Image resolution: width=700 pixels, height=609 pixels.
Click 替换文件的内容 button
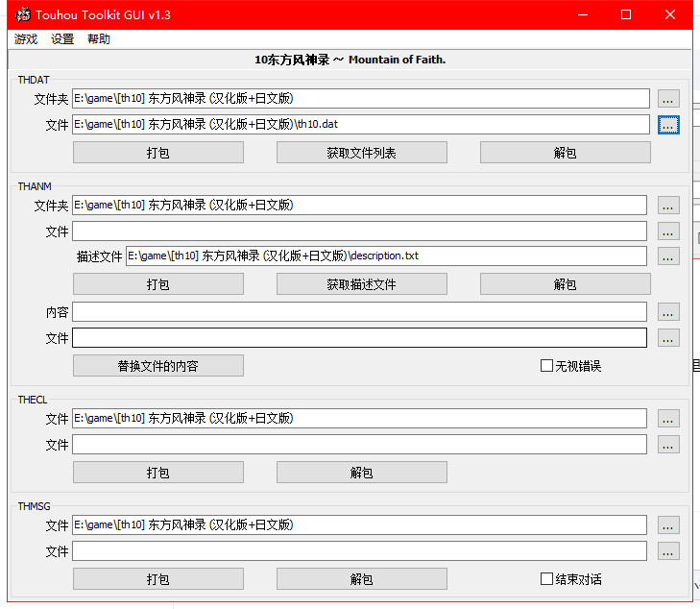click(158, 366)
